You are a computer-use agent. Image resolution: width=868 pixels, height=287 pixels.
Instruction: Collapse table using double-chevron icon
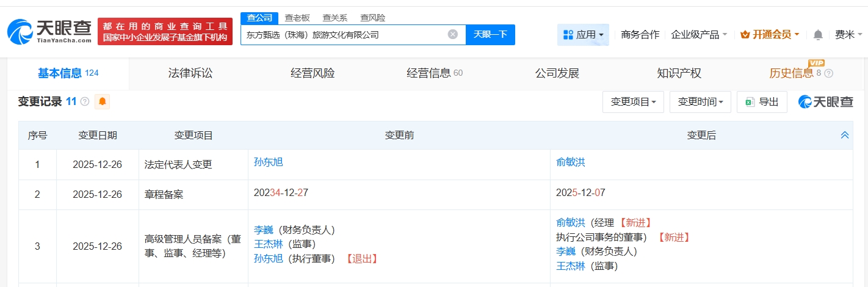[845, 135]
